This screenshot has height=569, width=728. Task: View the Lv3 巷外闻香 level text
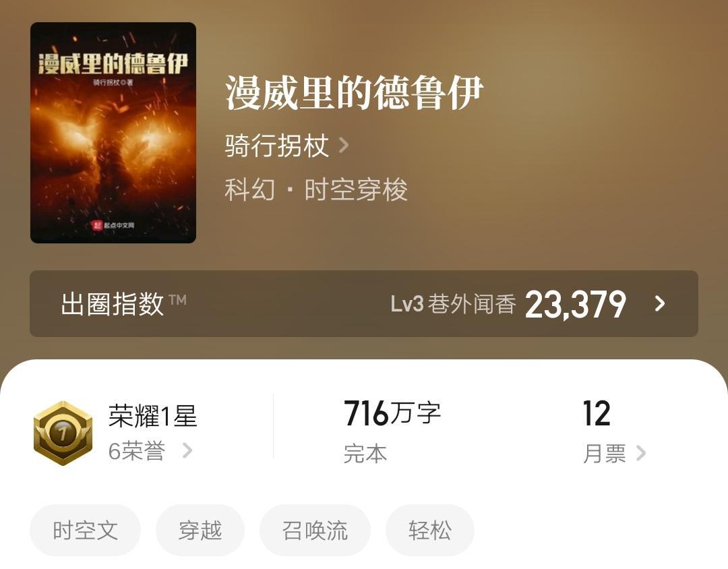[x=453, y=304]
